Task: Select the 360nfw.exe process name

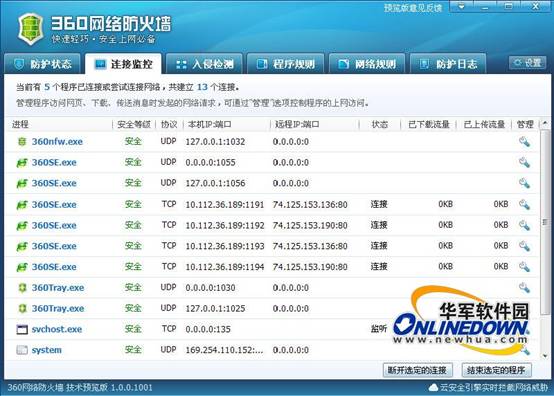Action: pyautogui.click(x=57, y=142)
